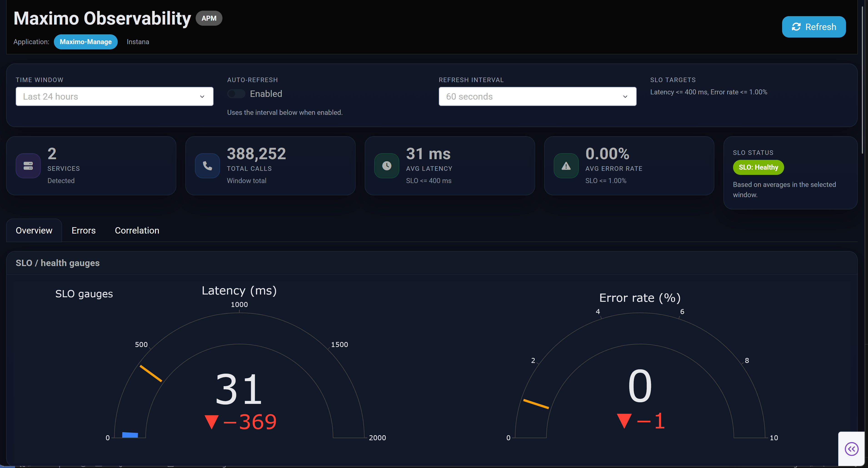Switch to the Errors tab

[x=84, y=230]
